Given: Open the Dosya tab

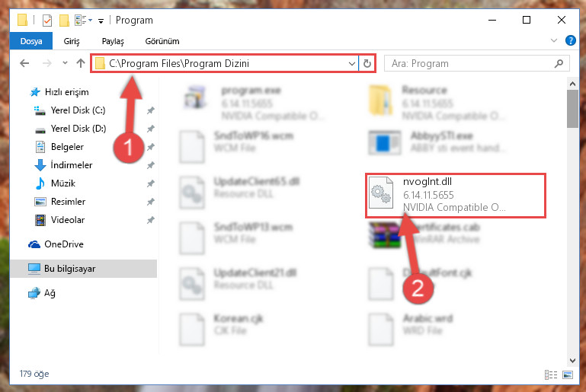Looking at the screenshot, I should tap(31, 41).
